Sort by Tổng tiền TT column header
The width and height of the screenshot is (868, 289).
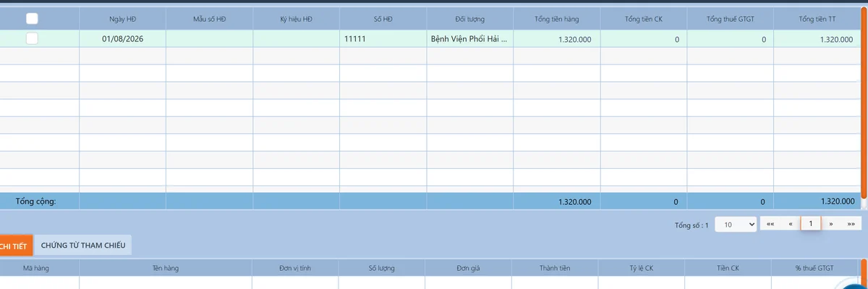coord(817,19)
